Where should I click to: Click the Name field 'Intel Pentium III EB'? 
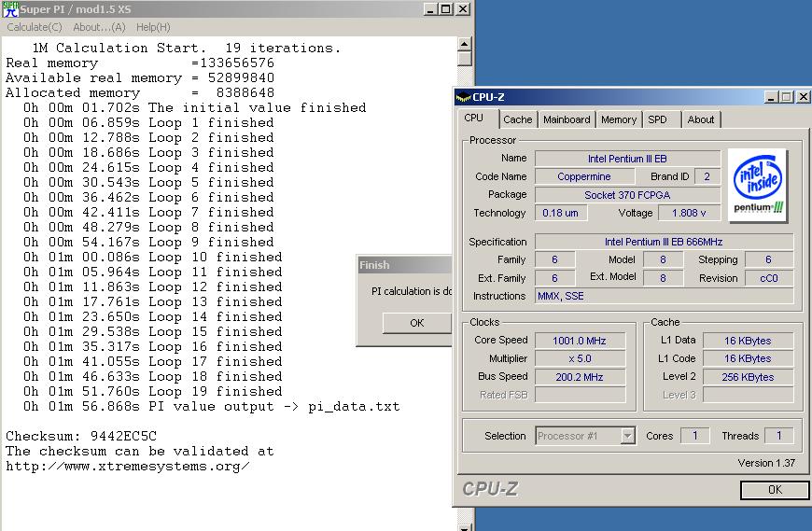(x=627, y=159)
